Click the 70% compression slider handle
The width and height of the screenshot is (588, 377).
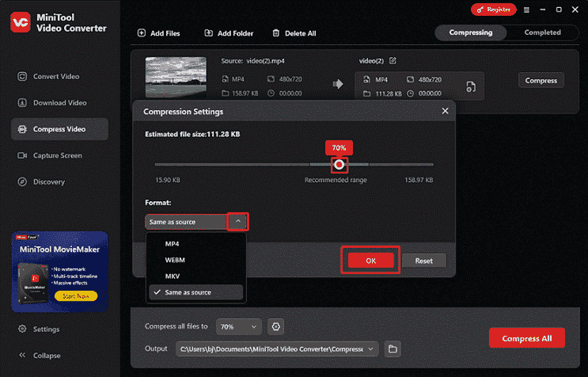339,164
